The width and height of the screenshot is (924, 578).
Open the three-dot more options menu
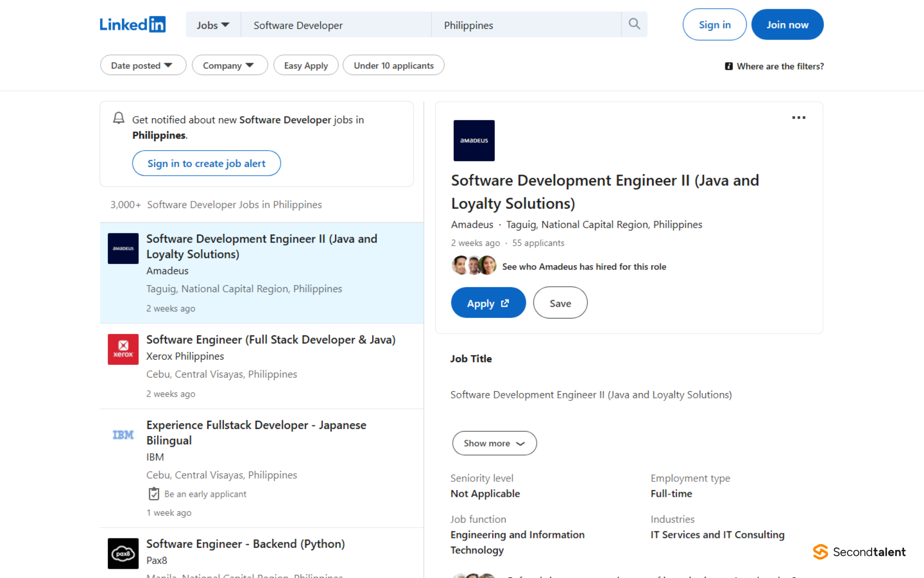(798, 118)
